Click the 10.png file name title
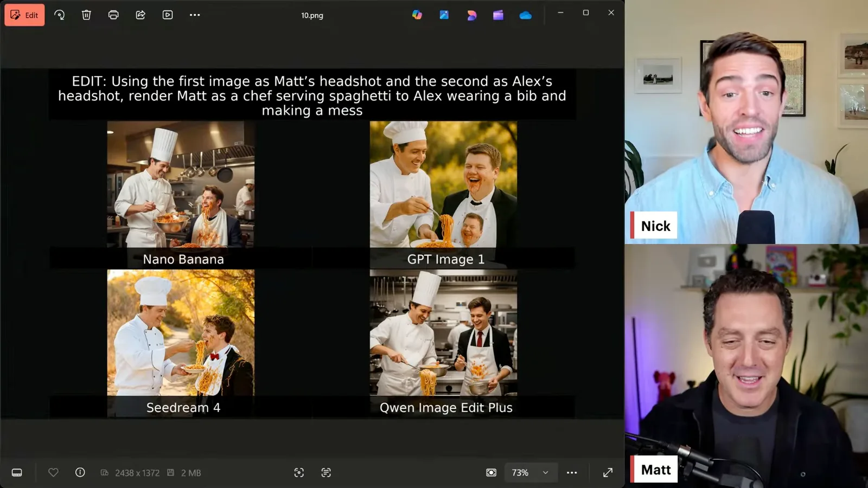The width and height of the screenshot is (868, 488). pos(312,16)
